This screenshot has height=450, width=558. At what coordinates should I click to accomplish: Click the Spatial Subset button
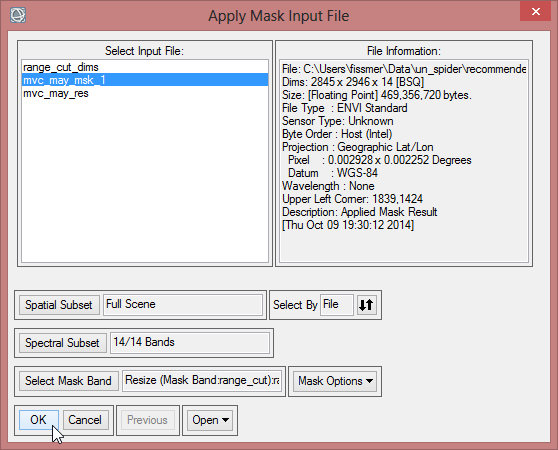pos(59,305)
